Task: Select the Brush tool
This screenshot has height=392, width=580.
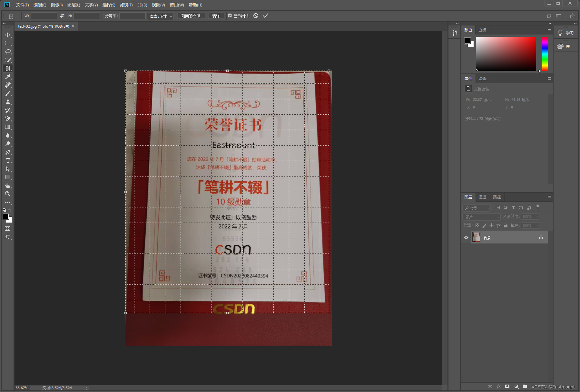Action: [x=8, y=93]
